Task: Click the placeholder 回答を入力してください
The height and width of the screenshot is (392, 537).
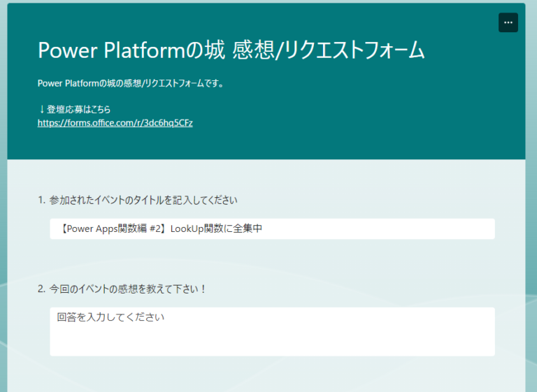Action: (x=110, y=317)
